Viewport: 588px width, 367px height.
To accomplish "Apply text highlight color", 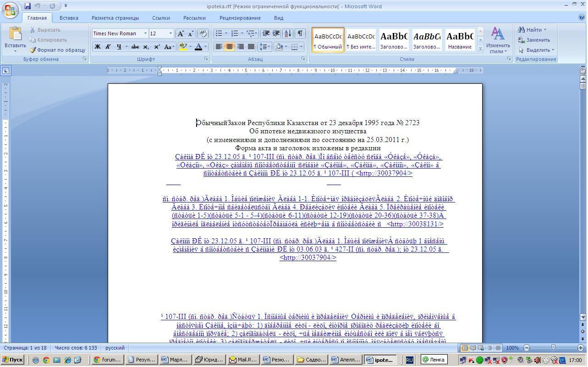I will [183, 47].
